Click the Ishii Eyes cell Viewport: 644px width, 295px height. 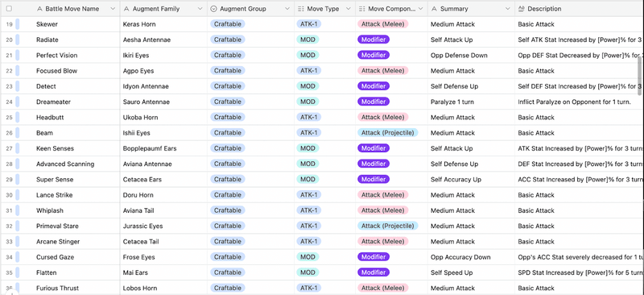tap(163, 133)
